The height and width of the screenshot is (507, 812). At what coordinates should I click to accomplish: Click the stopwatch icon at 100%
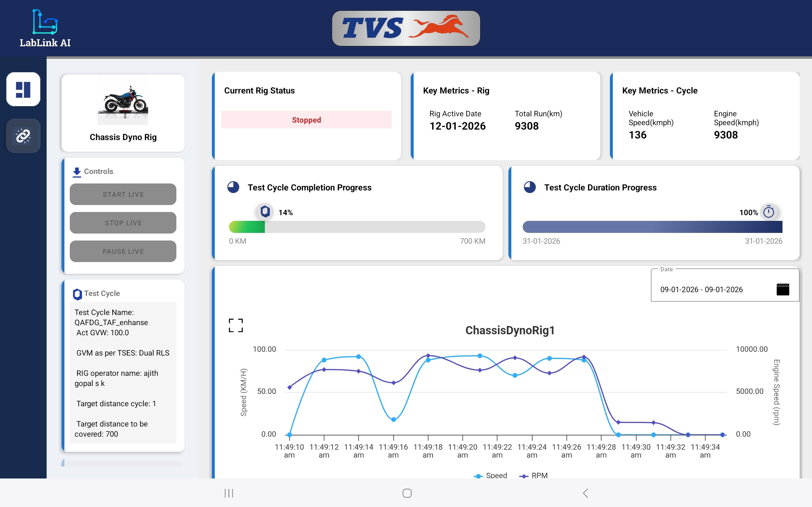point(768,212)
